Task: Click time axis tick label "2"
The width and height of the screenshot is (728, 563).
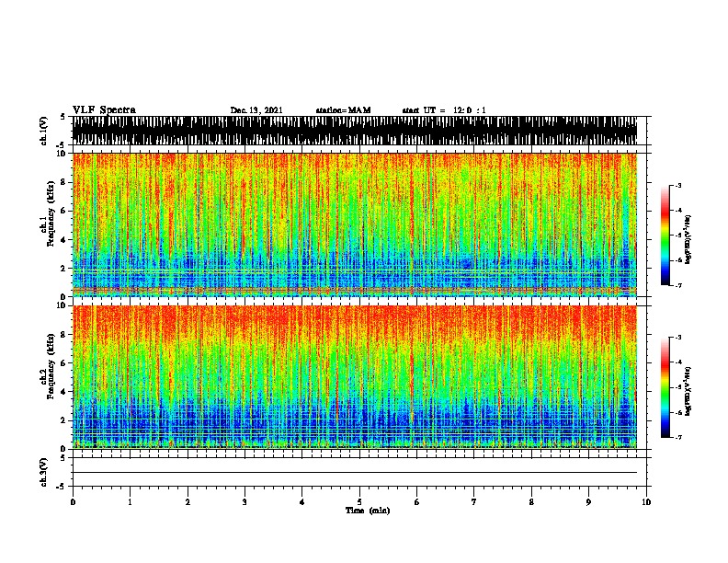Action: point(188,502)
